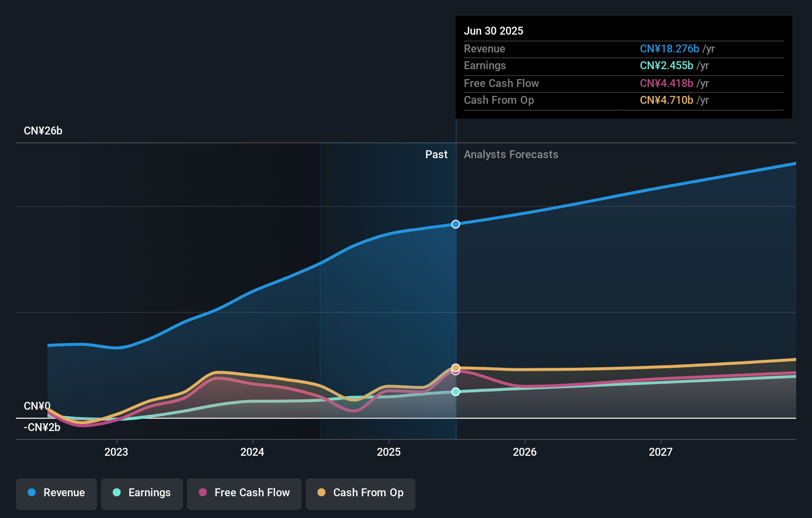The height and width of the screenshot is (518, 812).
Task: Toggle the Cash From Op series visibility
Action: 361,493
